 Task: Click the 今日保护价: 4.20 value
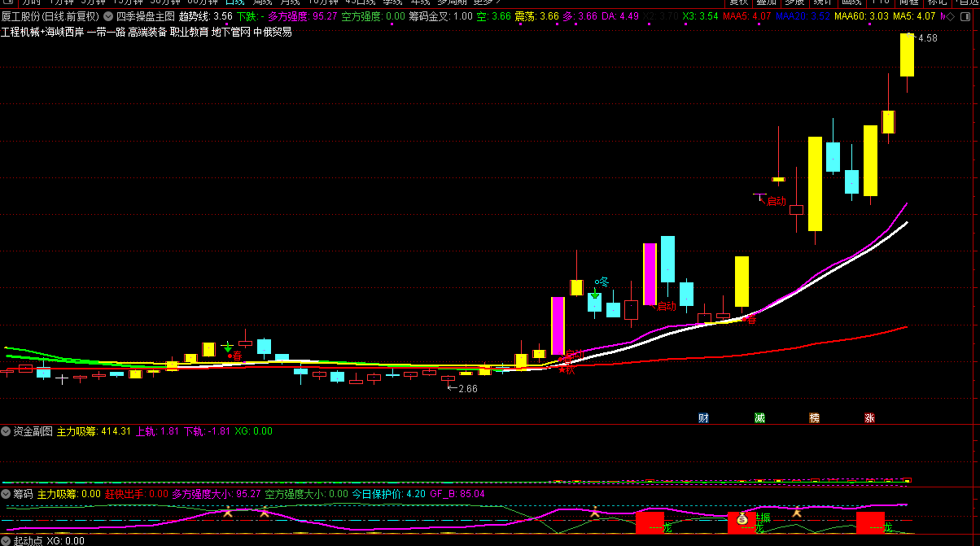pyautogui.click(x=388, y=493)
